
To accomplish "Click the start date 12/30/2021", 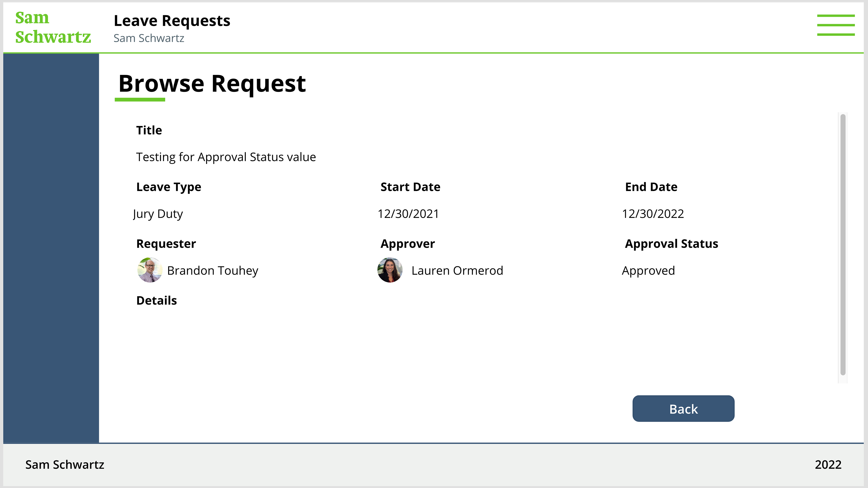I will click(x=408, y=214).
